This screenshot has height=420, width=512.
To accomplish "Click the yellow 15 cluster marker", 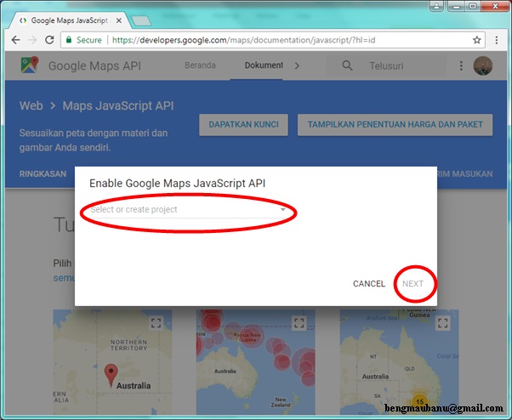I will (420, 401).
